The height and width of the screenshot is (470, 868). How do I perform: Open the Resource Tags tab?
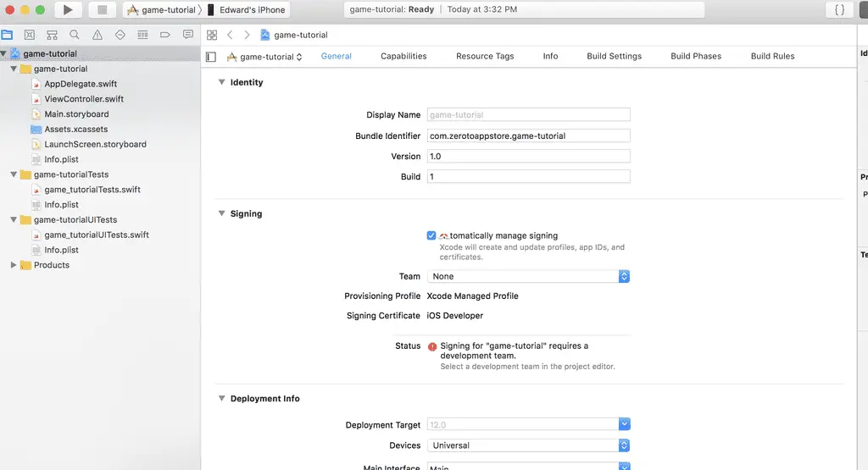pos(485,56)
